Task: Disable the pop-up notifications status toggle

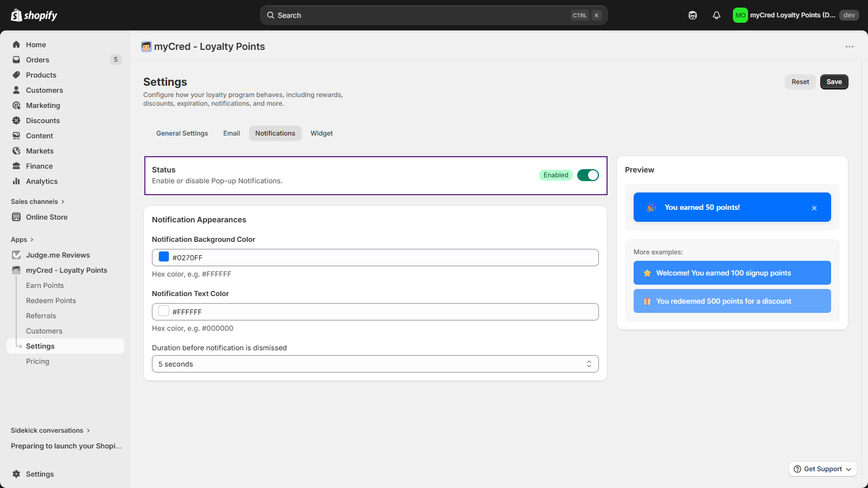Action: point(588,175)
